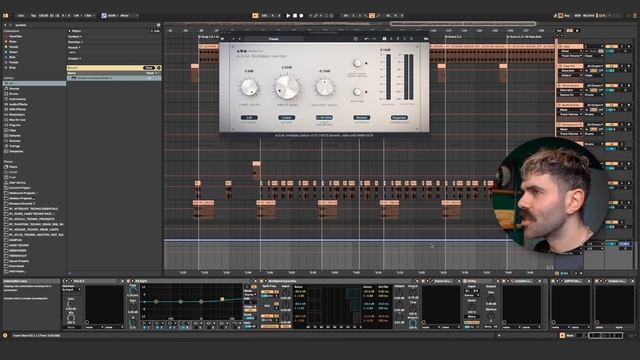Open the Max for Live category
Viewport: 640px width, 360px height.
click(17, 120)
